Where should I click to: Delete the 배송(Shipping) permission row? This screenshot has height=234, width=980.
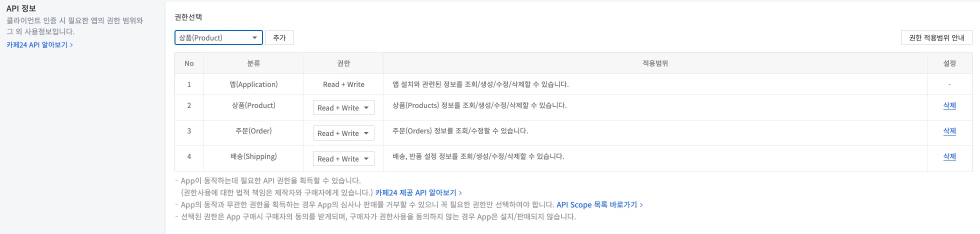[x=949, y=156]
